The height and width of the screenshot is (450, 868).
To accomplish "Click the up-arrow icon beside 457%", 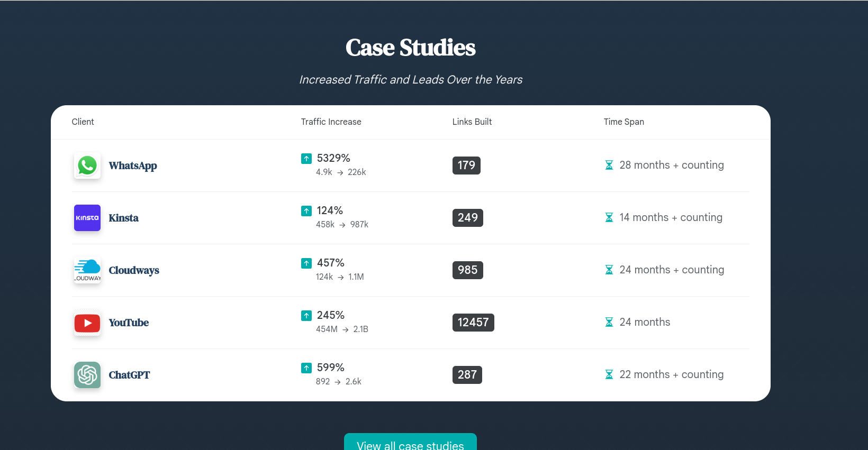I will point(306,263).
